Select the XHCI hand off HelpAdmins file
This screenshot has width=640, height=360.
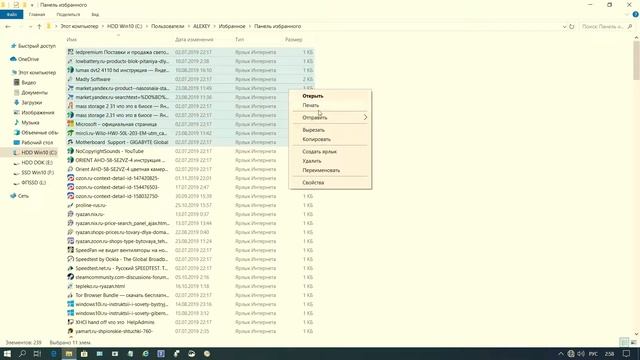115,322
